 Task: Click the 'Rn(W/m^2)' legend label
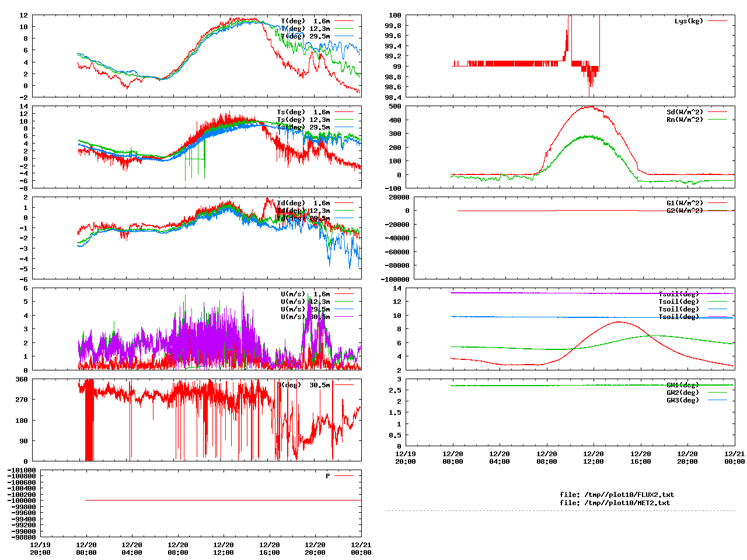click(x=685, y=120)
